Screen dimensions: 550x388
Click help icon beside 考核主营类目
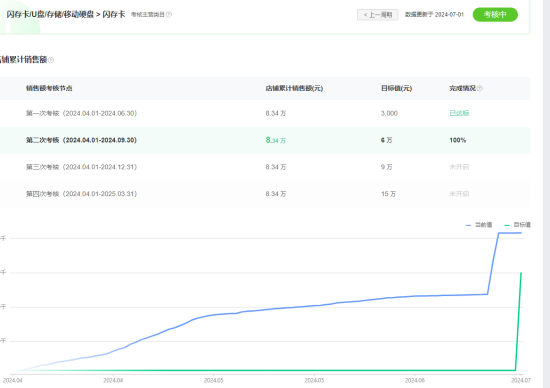tap(169, 14)
